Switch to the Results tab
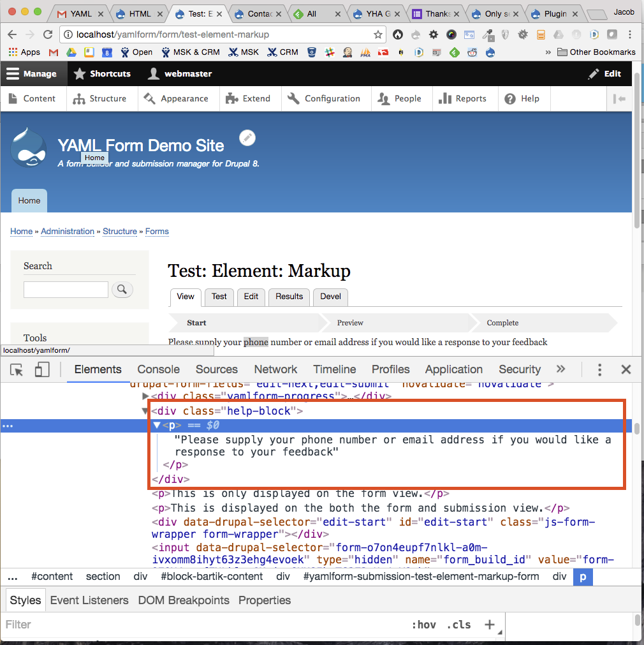 click(289, 297)
